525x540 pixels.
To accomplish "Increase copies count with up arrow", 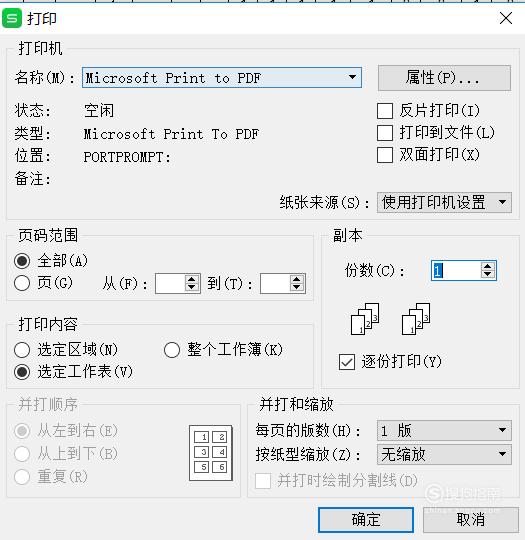I will pos(487,266).
